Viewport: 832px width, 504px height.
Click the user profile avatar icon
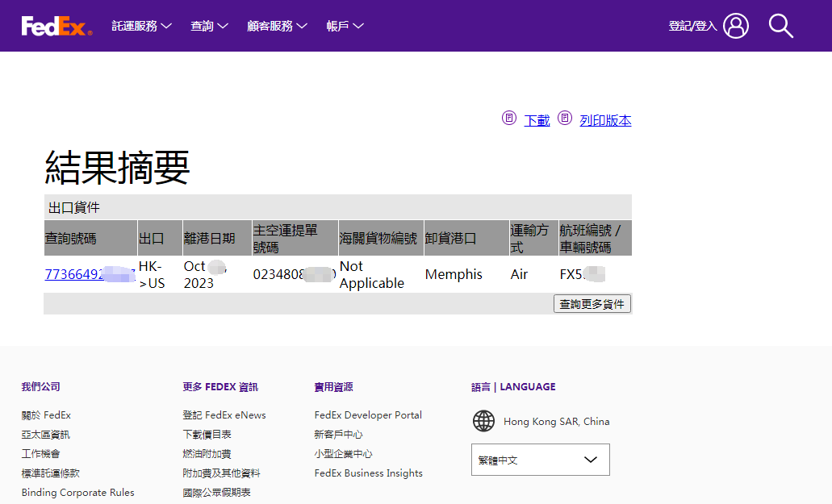736,26
